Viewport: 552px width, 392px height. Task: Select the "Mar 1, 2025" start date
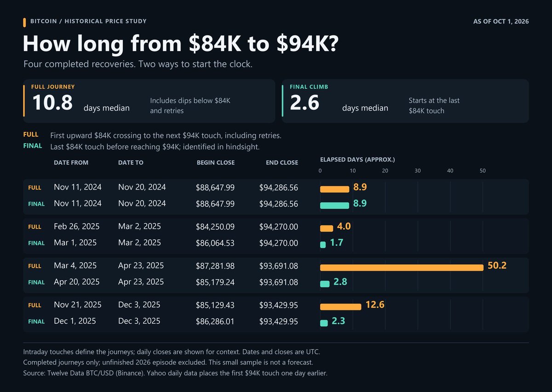coord(74,242)
